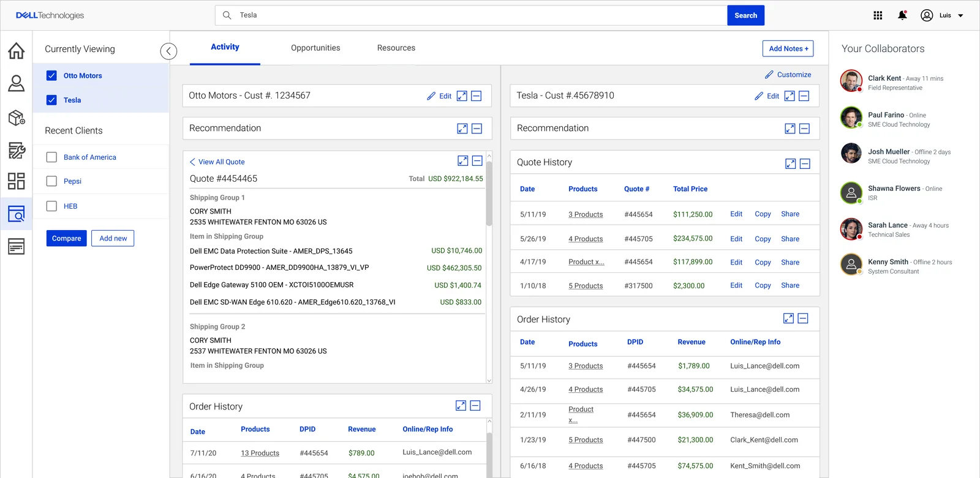Click the Search button
Screen dimensions: 980x478
745,15
